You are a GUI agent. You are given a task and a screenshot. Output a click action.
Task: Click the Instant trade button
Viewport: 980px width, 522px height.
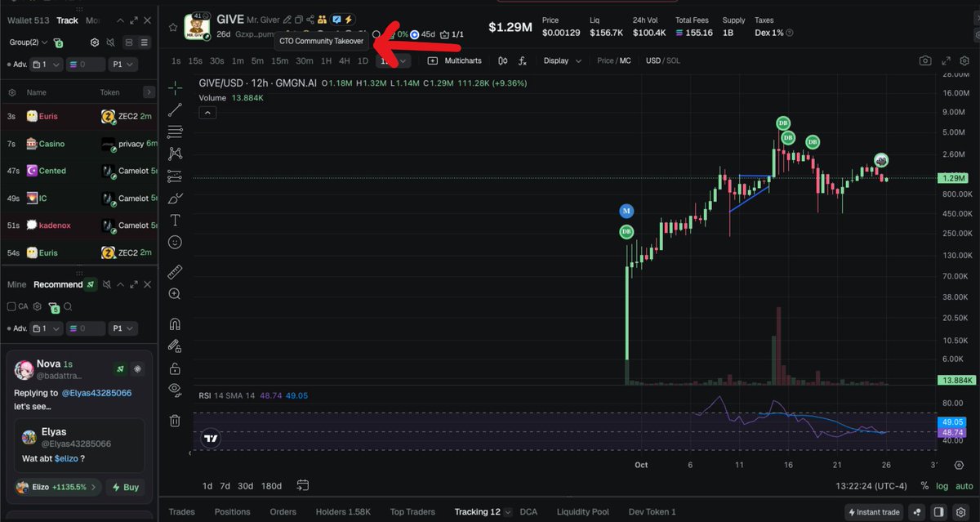pos(875,512)
